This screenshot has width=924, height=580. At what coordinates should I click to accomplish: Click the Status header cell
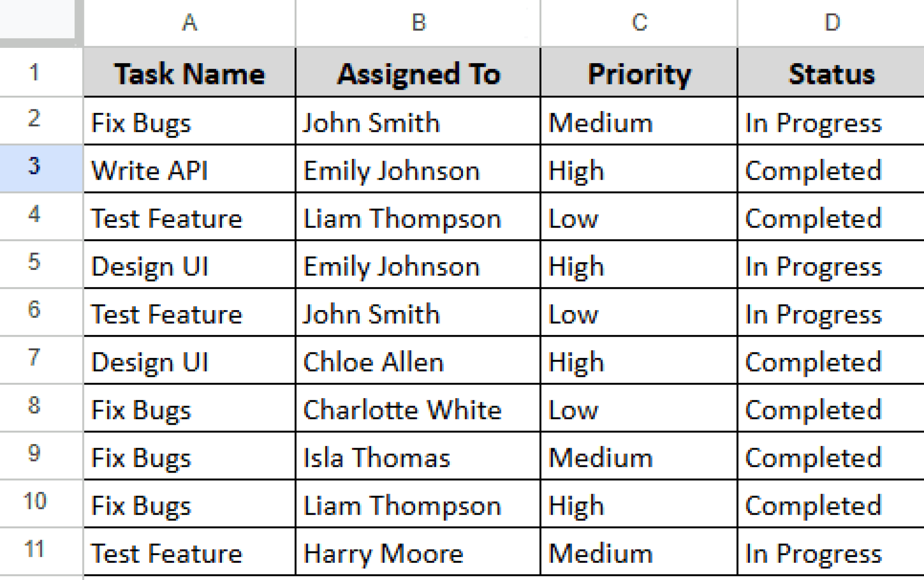(831, 73)
